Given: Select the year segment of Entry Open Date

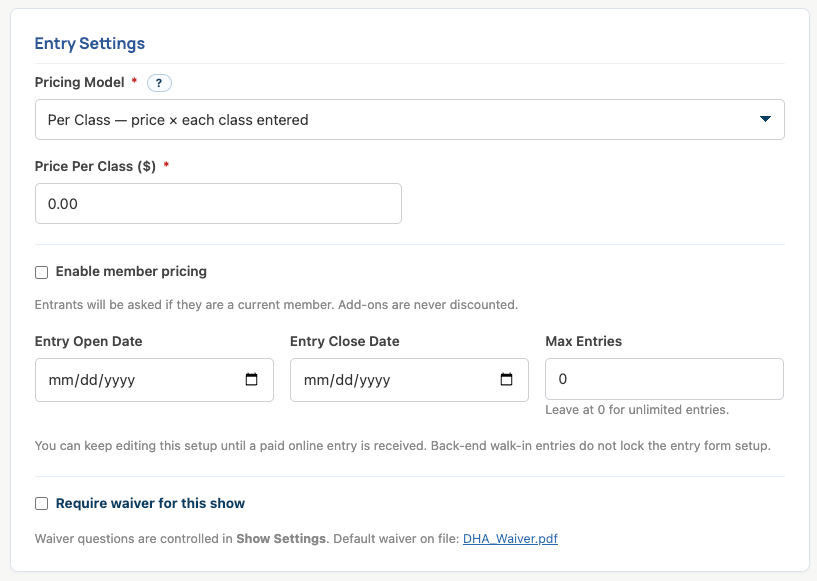Looking at the screenshot, I should coord(119,380).
